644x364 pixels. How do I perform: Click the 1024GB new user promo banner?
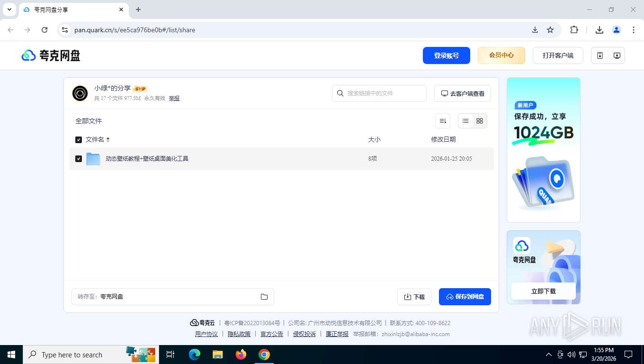[544, 150]
